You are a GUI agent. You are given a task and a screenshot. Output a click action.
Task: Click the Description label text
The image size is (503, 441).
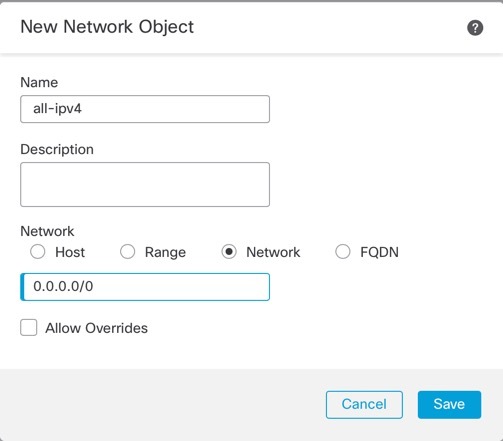(x=57, y=149)
